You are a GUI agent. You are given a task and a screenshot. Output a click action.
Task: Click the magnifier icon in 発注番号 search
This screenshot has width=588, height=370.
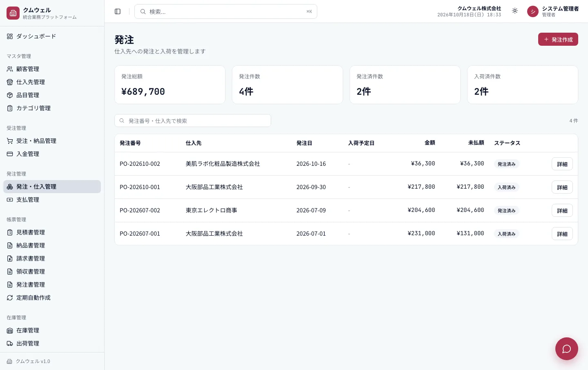(122, 121)
